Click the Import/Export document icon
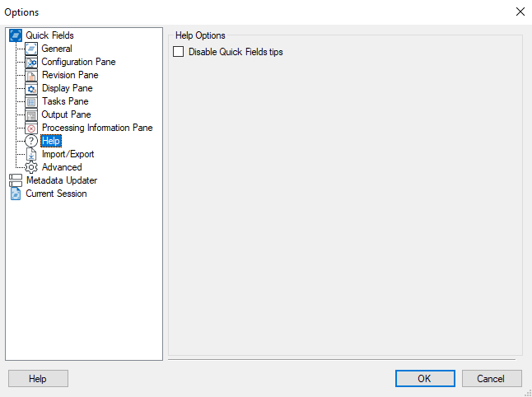Image resolution: width=532 pixels, height=397 pixels. [31, 154]
